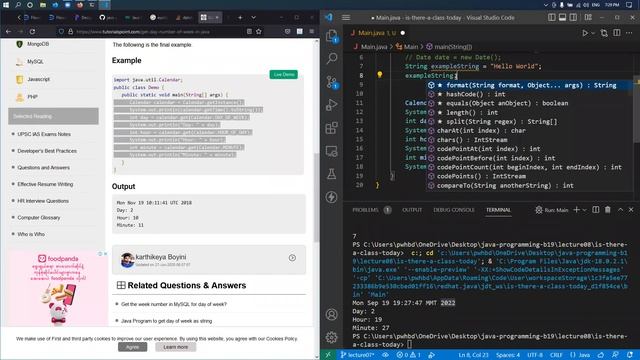
Task: Select the hashCode() suggestion
Action: [529, 94]
